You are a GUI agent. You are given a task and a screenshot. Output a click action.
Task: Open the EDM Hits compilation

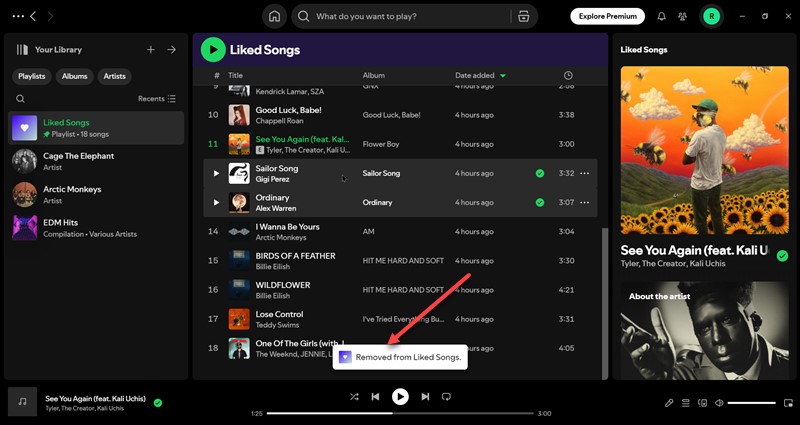96,228
